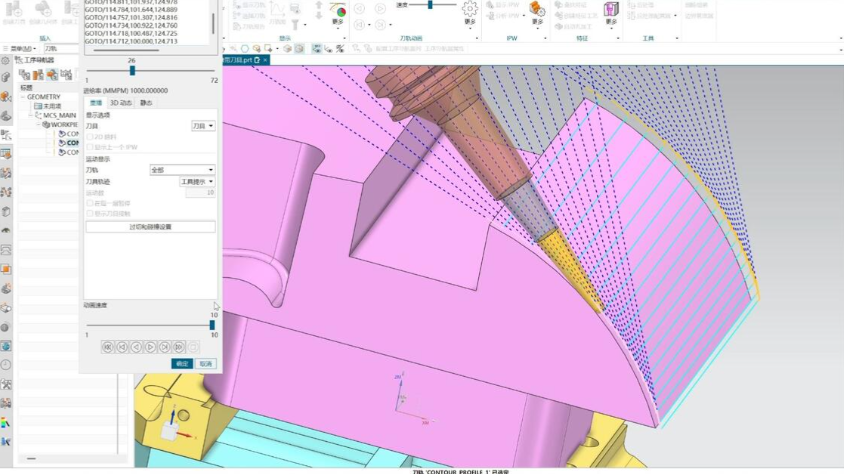Toggle the 显示上一个 IPW checkbox
This screenshot has height=474, width=844.
pos(90,147)
